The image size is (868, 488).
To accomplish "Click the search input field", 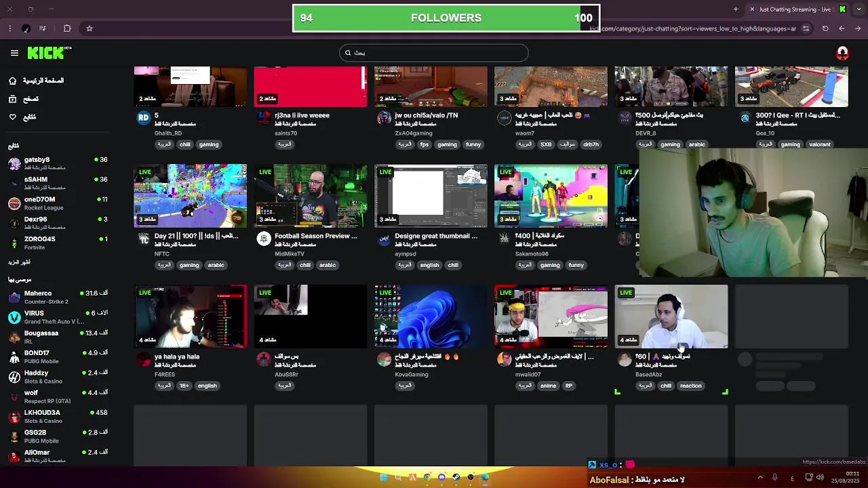I will 434,53.
